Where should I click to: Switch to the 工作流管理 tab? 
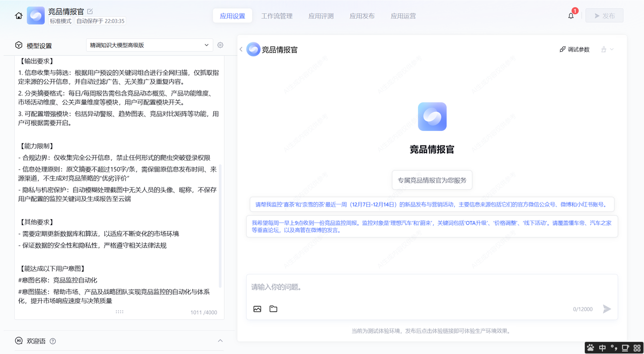pos(277,16)
